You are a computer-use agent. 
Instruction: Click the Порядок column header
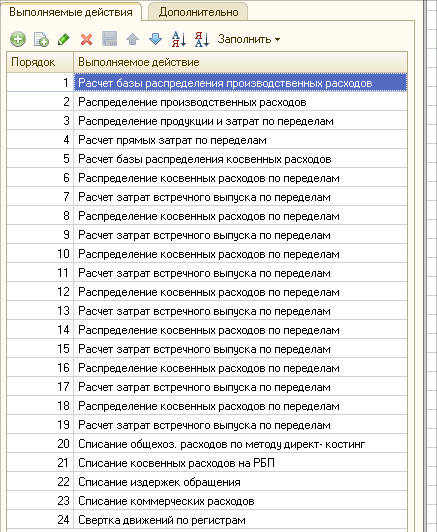(x=40, y=62)
